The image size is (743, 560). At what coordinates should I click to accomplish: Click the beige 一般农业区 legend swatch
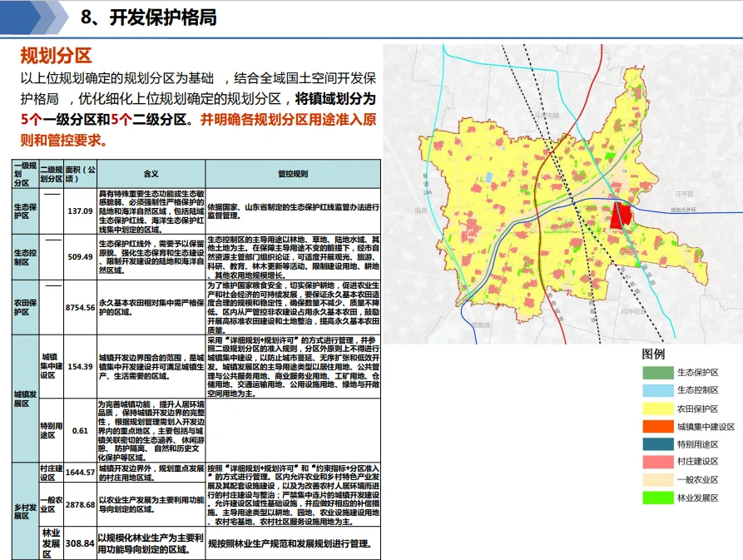pyautogui.click(x=656, y=480)
